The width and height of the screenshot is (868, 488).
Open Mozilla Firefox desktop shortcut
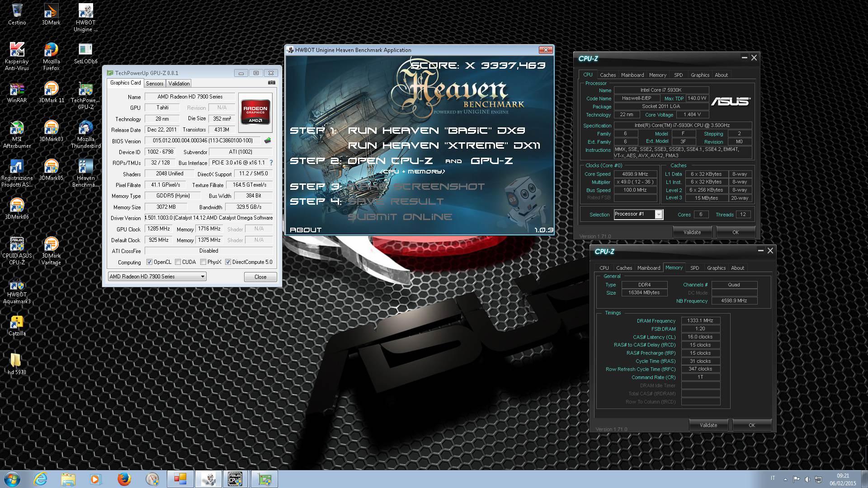point(51,56)
